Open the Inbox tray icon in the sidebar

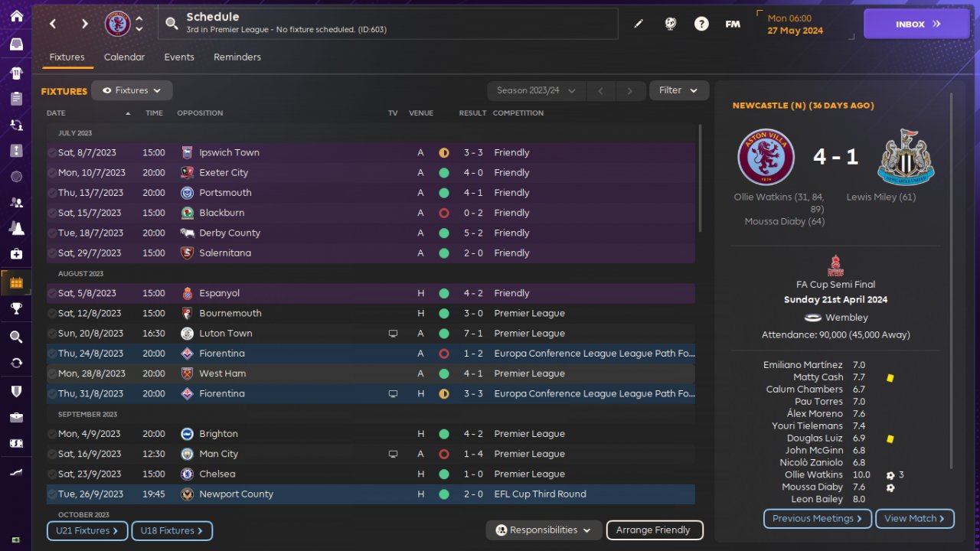click(x=16, y=44)
